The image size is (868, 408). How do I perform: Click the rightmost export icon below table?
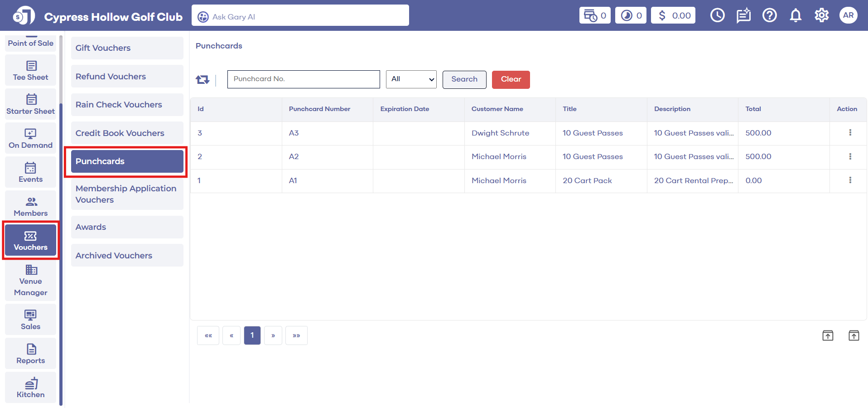[854, 335]
